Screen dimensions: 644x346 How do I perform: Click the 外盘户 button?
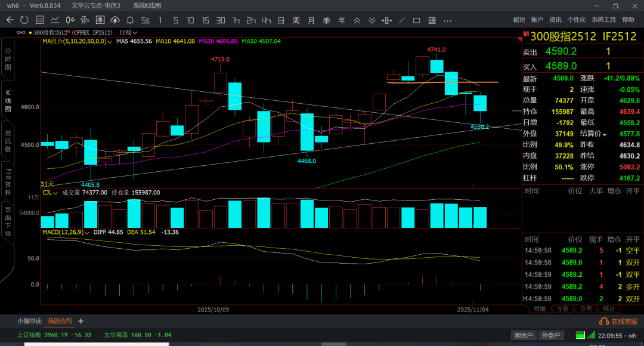coord(551,335)
